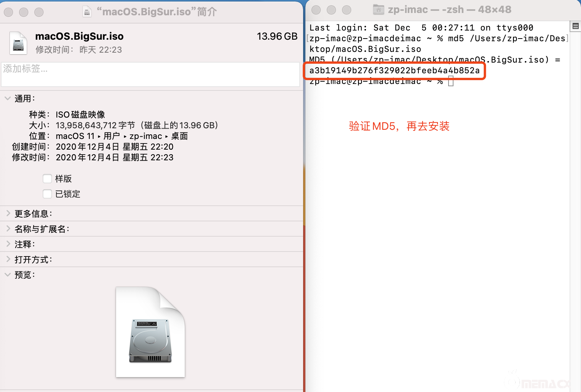Enable the 已锁定 checkbox

tap(47, 194)
